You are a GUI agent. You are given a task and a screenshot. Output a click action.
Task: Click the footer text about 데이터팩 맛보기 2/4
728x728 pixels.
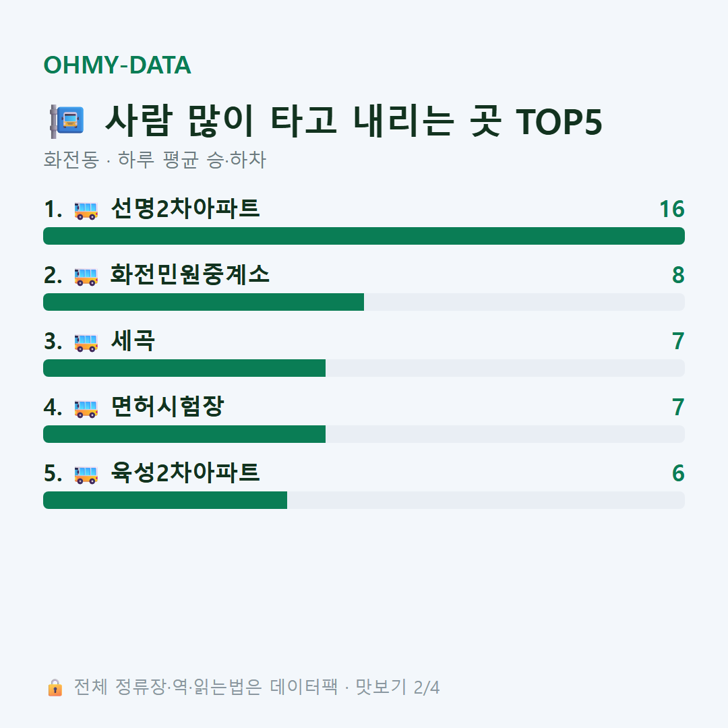(257, 687)
